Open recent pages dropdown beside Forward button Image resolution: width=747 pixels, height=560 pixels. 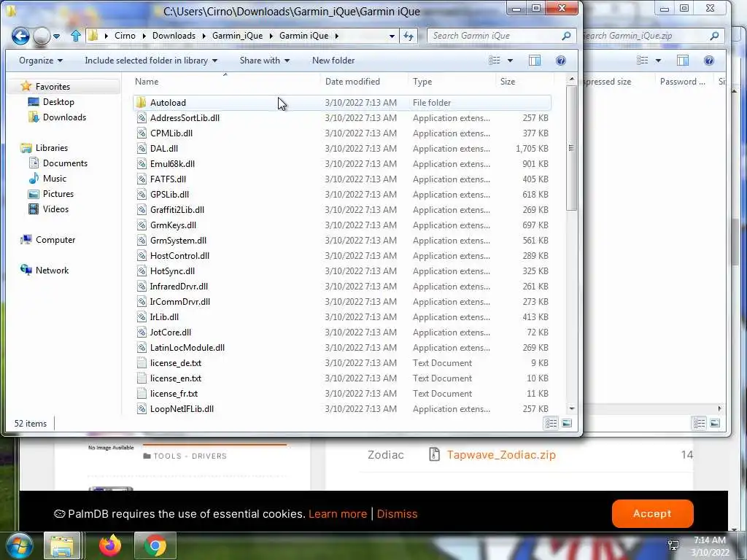tap(56, 36)
